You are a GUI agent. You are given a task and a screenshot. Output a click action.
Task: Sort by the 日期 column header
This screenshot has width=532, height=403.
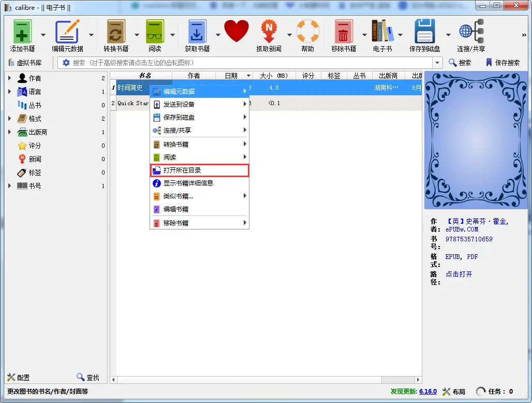234,76
